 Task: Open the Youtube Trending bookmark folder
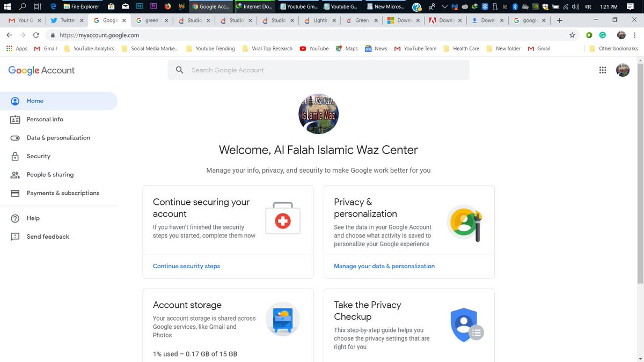(210, 48)
